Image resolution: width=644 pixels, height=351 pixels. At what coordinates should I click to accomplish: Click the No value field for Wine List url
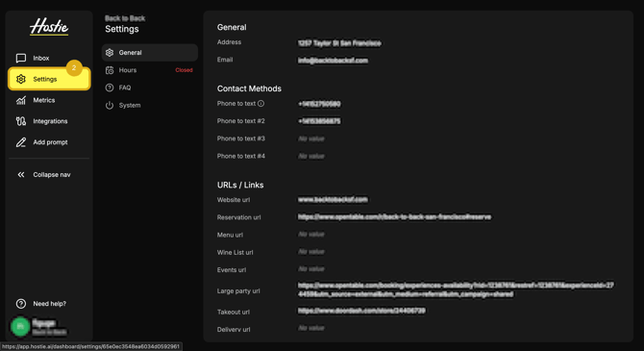311,252
